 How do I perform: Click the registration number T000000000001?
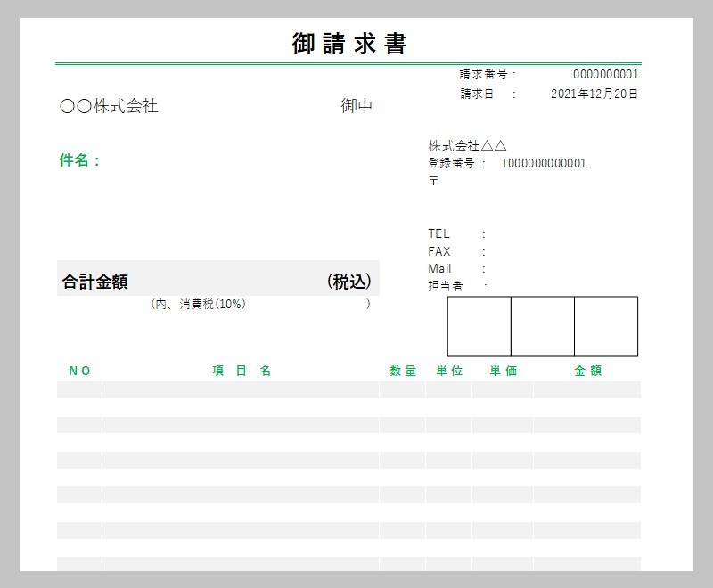click(544, 163)
